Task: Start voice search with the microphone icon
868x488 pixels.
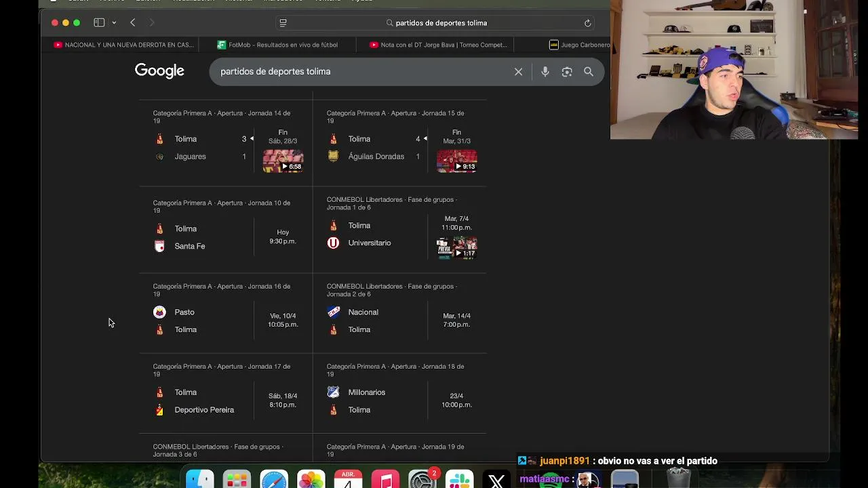Action: [545, 72]
